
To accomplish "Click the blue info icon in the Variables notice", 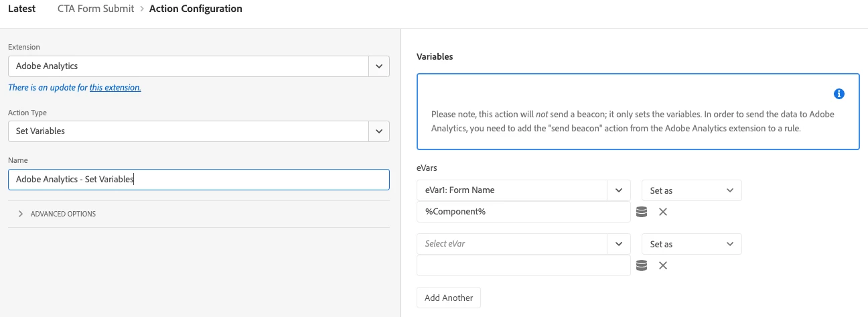I will coord(839,94).
